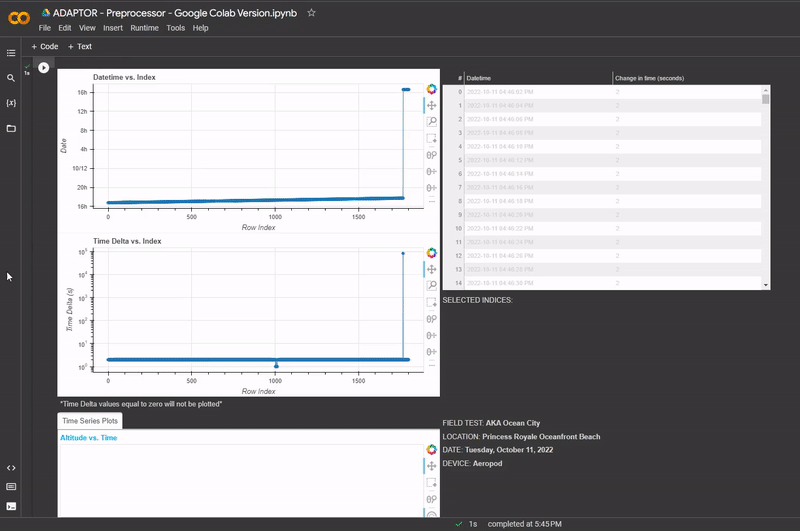
Task: Click the Altitude vs. Time plot title
Action: pyautogui.click(x=89, y=438)
